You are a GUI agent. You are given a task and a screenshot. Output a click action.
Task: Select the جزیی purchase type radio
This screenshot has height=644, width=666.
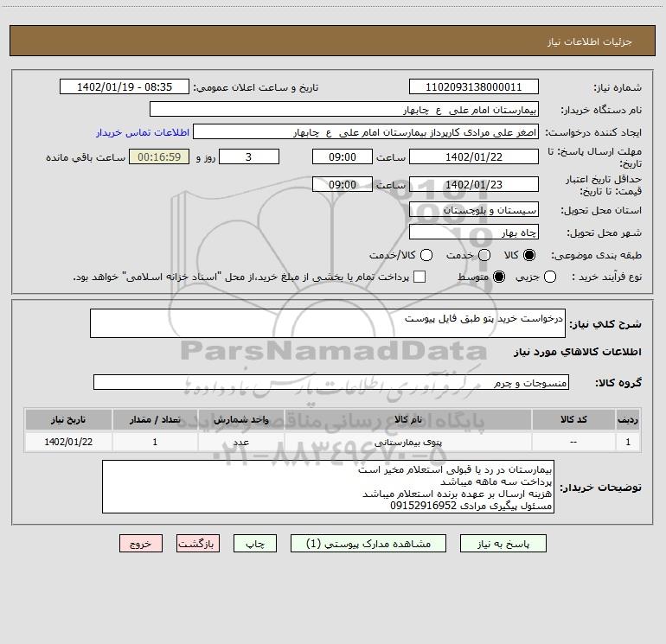550,277
